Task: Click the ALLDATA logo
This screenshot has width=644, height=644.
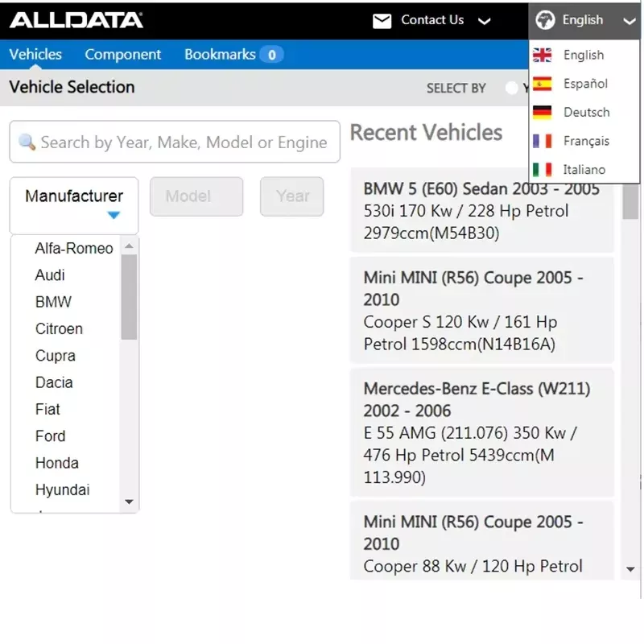Action: pos(76,19)
